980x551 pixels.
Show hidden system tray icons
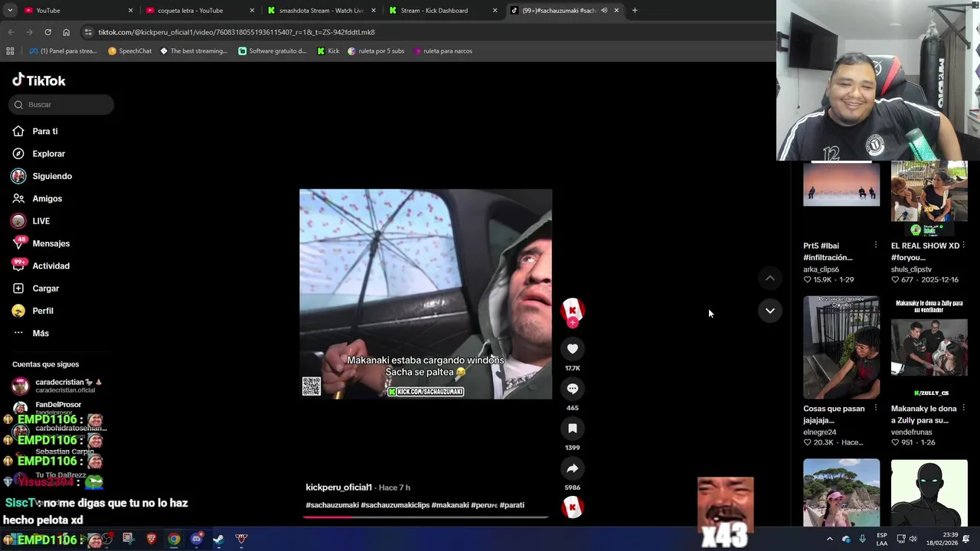(829, 539)
